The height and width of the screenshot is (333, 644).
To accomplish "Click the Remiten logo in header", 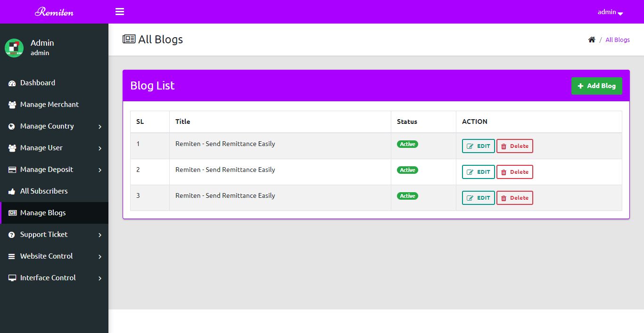I will click(54, 12).
